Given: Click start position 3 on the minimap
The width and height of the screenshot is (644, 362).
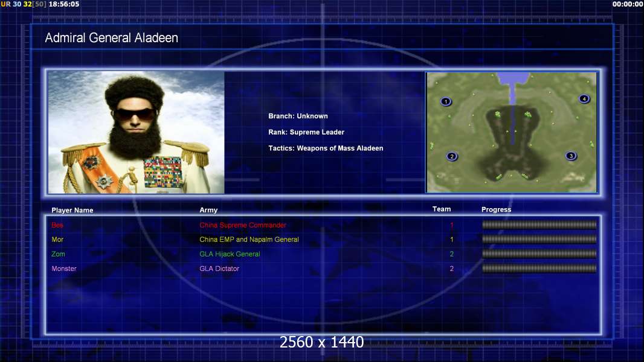Looking at the screenshot, I should 571,156.
